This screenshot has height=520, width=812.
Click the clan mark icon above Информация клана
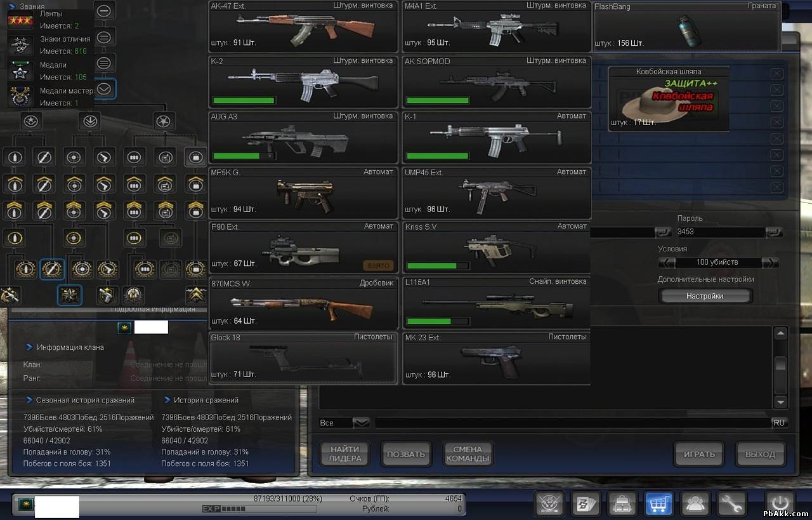(x=124, y=328)
